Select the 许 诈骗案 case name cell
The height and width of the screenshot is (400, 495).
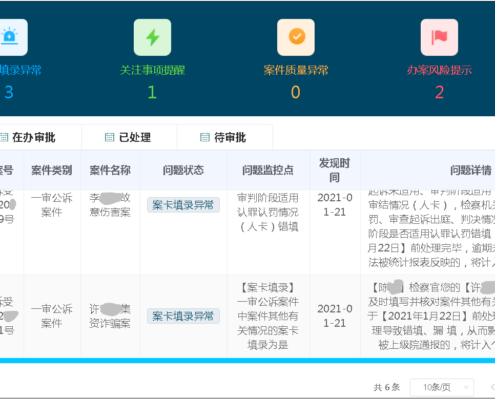110,316
